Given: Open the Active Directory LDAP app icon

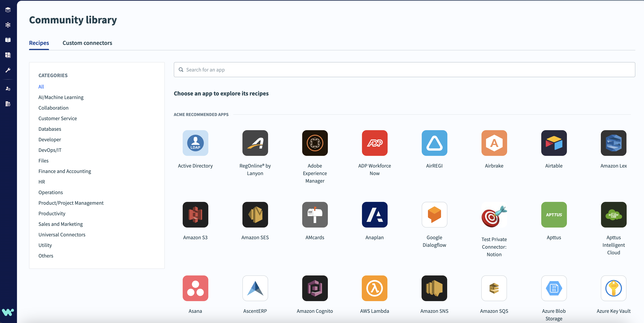Looking at the screenshot, I should point(195,143).
